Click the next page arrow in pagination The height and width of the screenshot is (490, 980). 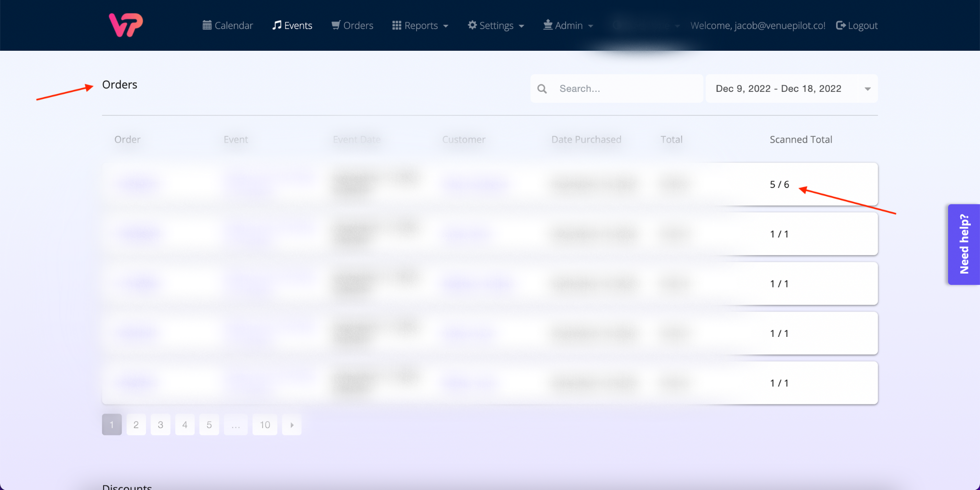[x=291, y=424]
